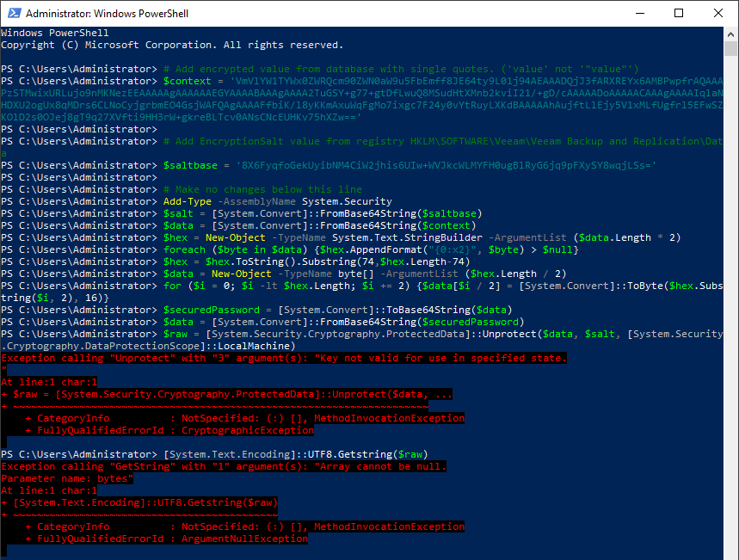This screenshot has width=739, height=560.
Task: Click 'Add-Type' command text
Action: pyautogui.click(x=187, y=201)
